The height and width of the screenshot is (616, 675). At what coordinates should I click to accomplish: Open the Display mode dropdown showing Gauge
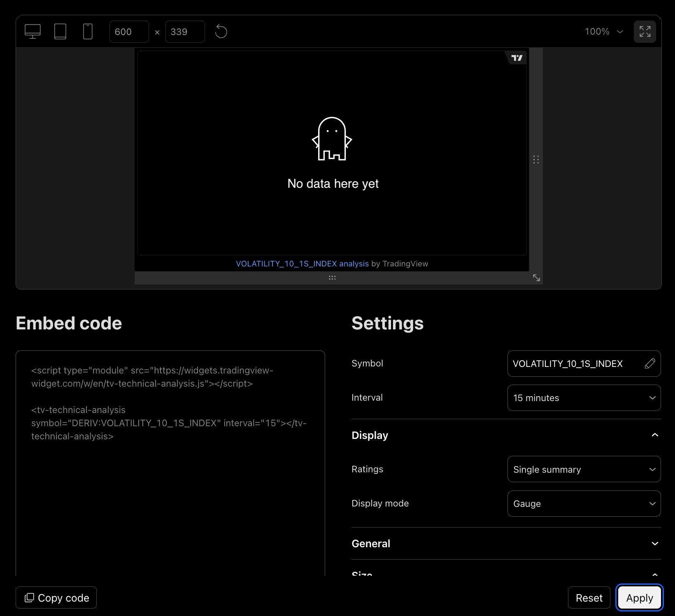584,504
